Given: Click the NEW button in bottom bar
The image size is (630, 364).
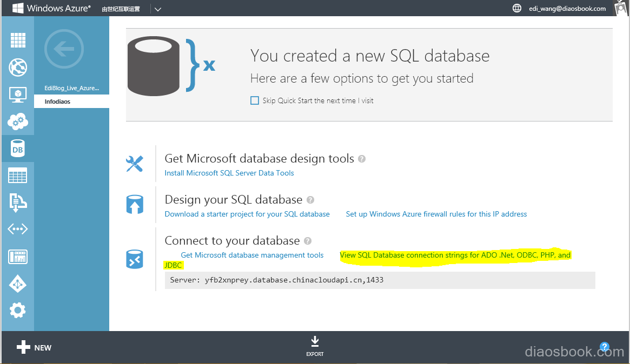Looking at the screenshot, I should [x=34, y=347].
